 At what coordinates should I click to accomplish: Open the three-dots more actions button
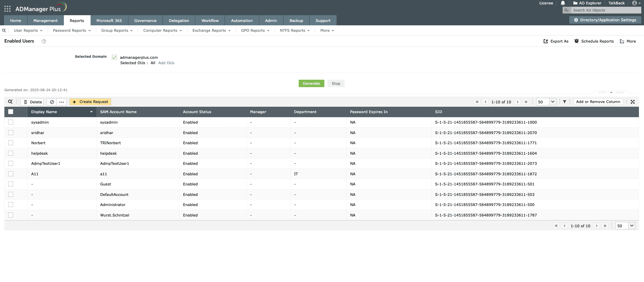click(x=61, y=102)
